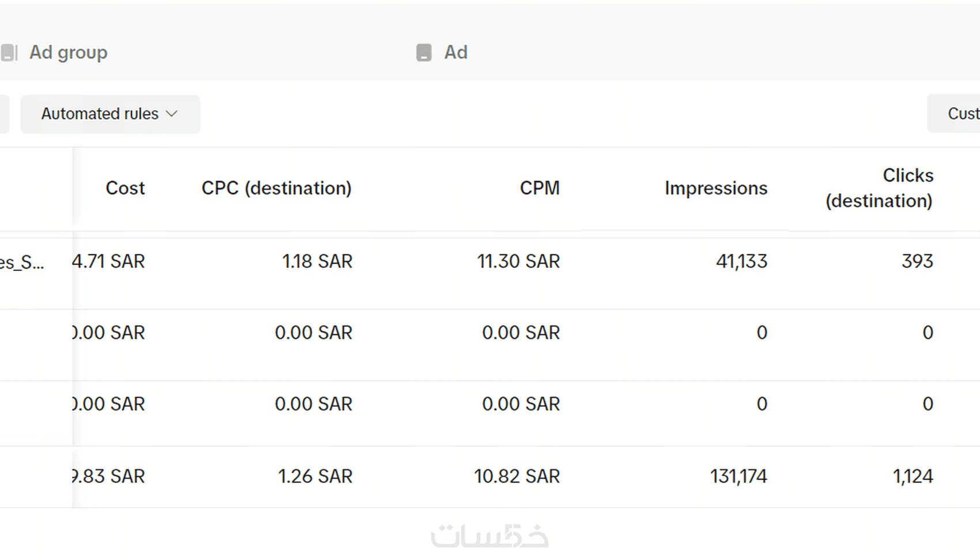Select the total impressions 131,174 cell
This screenshot has width=980, height=559.
point(738,477)
